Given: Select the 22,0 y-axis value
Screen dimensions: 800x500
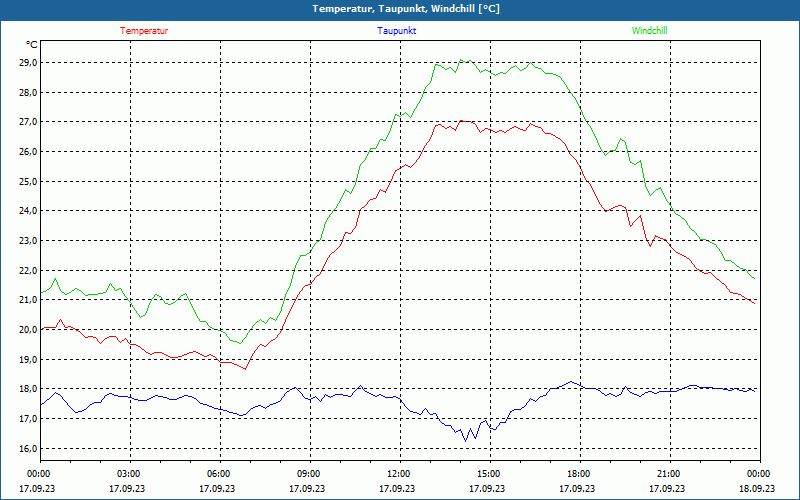Looking at the screenshot, I should [29, 270].
